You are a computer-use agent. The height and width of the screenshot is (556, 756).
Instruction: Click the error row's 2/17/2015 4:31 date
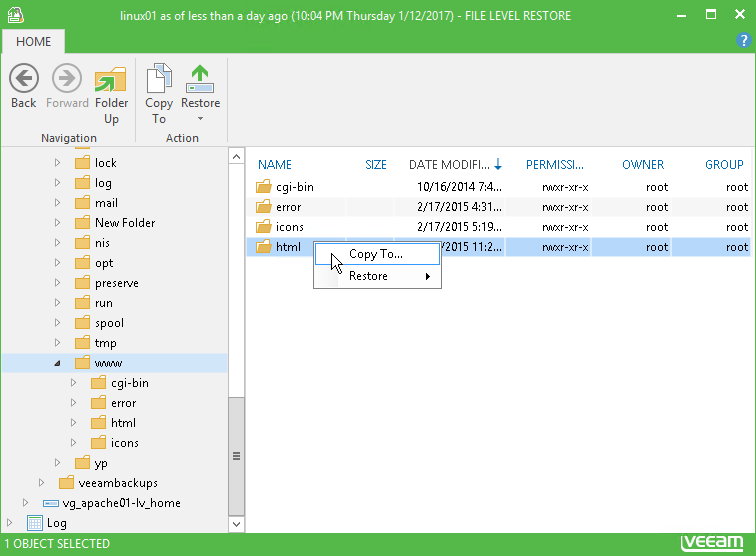coord(459,207)
